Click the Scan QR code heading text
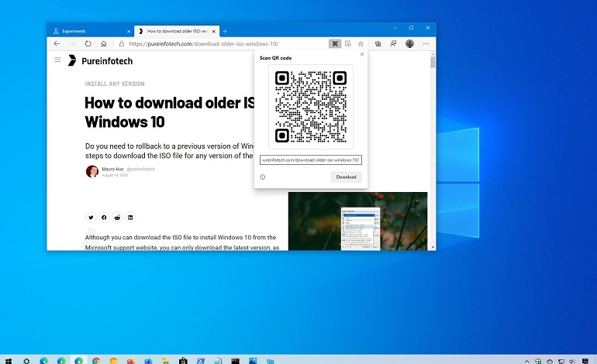Image resolution: width=597 pixels, height=364 pixels. [276, 58]
